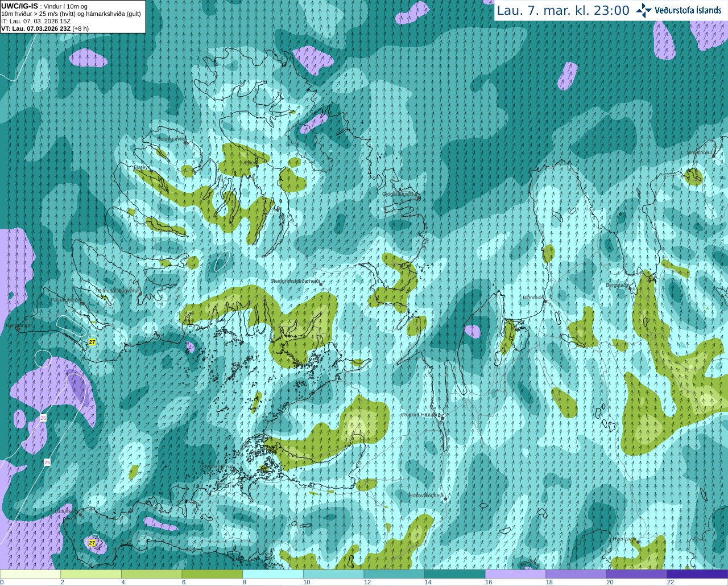Click the 'IT: Lau. 07. 03. 2026 15Z' line
728x586 pixels.
pyautogui.click(x=36, y=20)
